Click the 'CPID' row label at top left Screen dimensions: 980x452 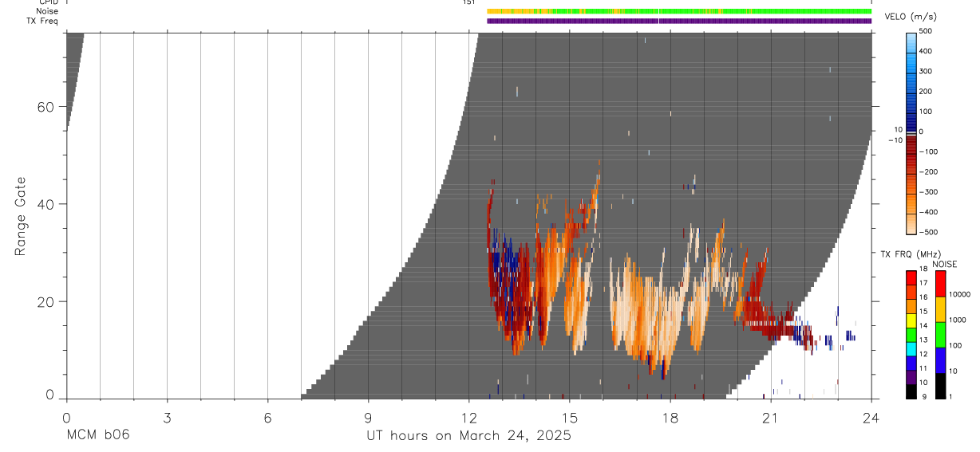48,2
